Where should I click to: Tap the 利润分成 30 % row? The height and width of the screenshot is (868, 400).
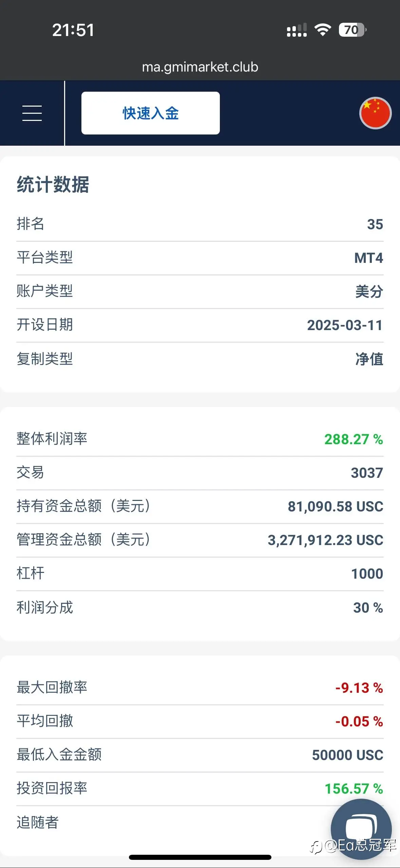[x=200, y=608]
